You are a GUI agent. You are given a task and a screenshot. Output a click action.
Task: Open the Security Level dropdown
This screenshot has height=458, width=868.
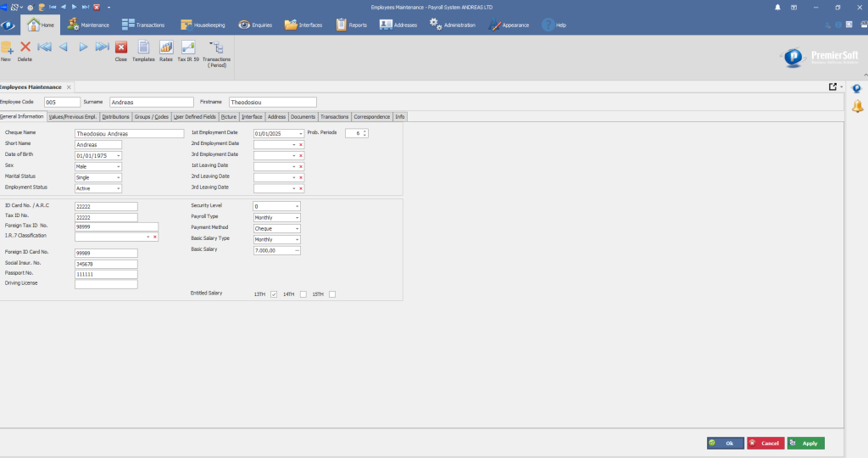click(298, 207)
